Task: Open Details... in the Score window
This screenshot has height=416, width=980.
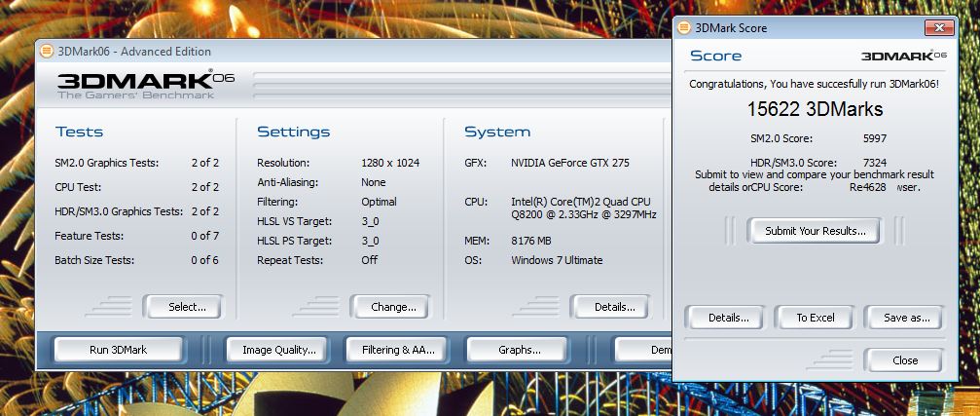Action: [725, 318]
